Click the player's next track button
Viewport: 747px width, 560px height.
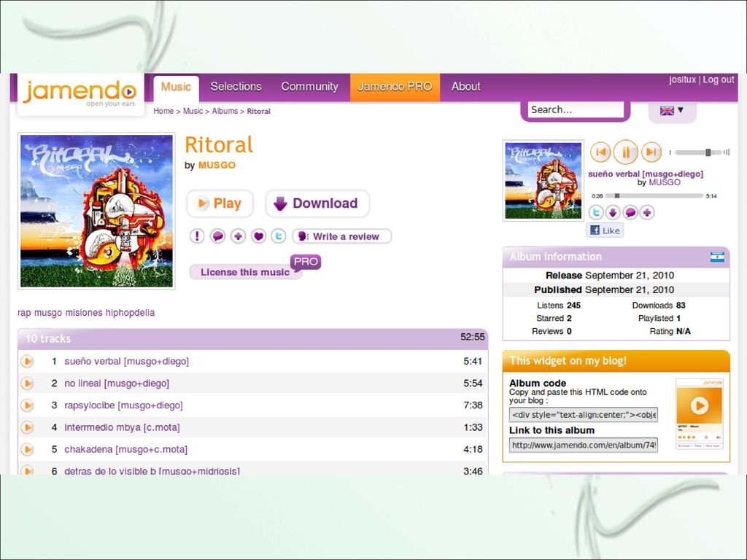tap(651, 152)
